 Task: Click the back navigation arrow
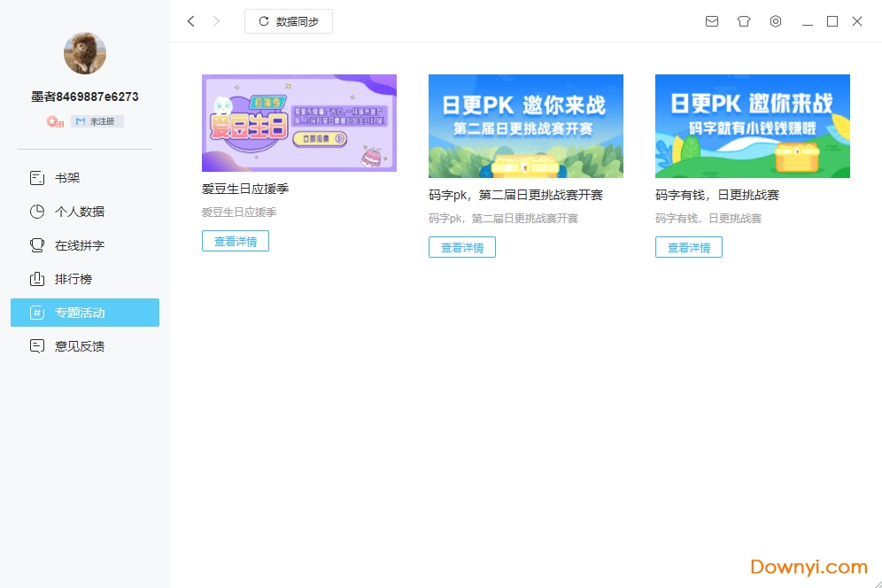[190, 20]
